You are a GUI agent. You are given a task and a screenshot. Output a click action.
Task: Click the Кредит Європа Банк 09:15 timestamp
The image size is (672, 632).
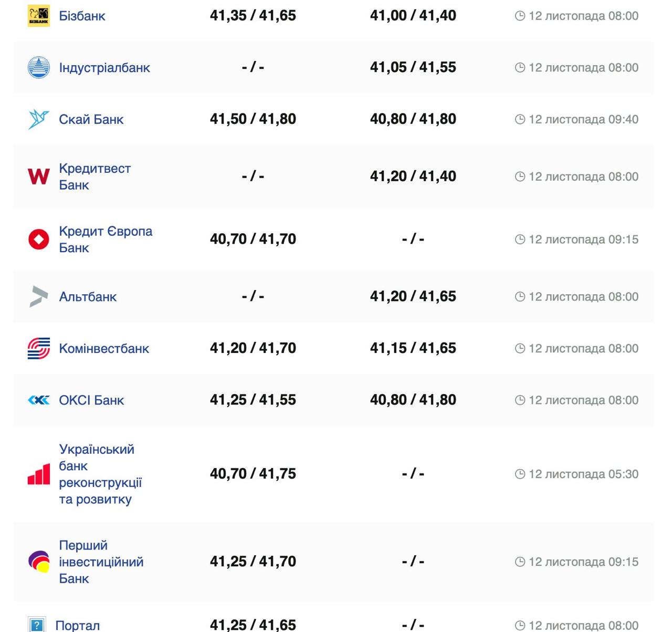coord(583,239)
